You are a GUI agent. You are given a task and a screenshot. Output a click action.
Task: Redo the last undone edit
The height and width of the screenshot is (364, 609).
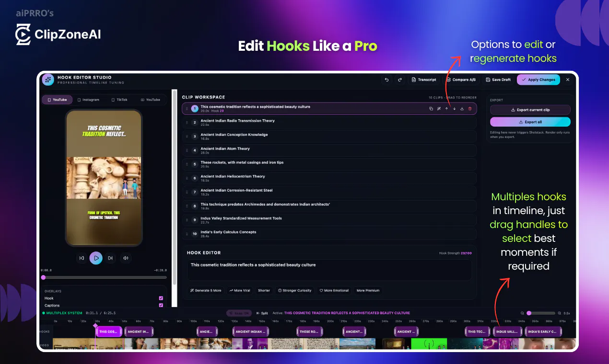click(x=400, y=80)
